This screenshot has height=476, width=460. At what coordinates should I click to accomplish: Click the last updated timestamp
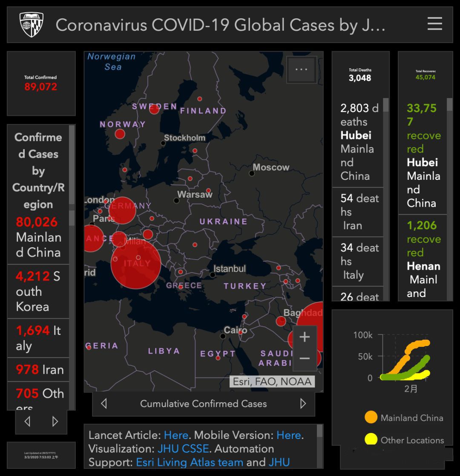(x=41, y=457)
